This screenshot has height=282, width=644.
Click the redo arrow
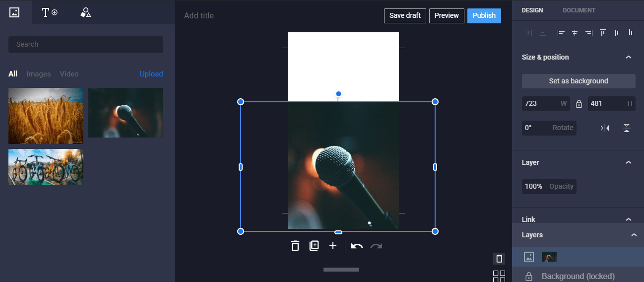376,246
